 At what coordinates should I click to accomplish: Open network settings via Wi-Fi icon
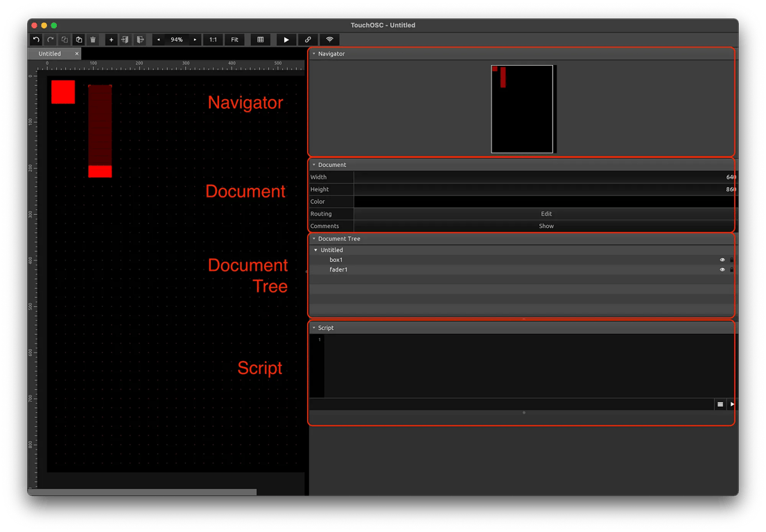click(330, 39)
